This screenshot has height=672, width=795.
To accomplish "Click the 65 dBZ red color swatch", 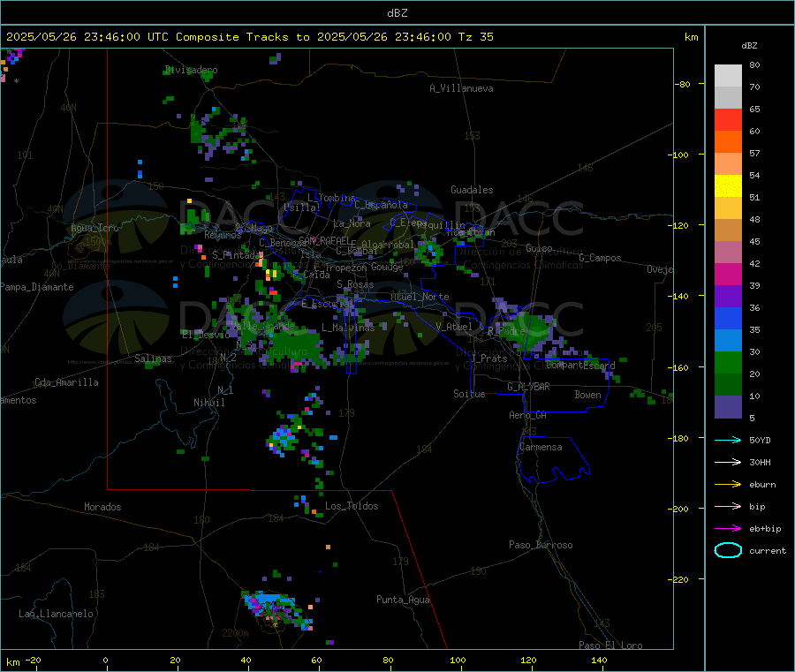I will [x=728, y=119].
